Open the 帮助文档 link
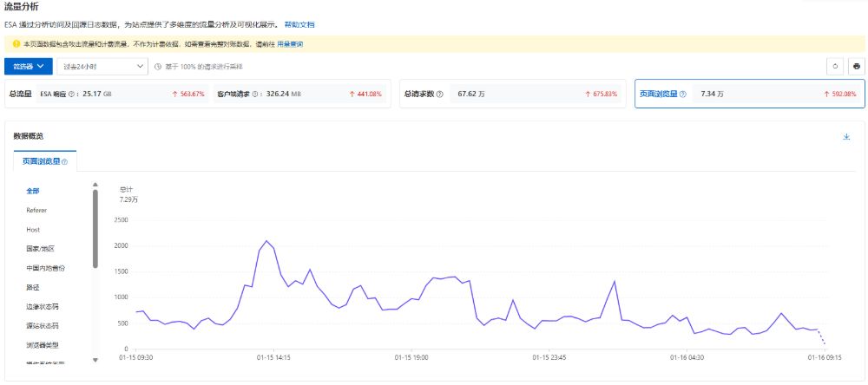The height and width of the screenshot is (385, 868). (x=299, y=25)
